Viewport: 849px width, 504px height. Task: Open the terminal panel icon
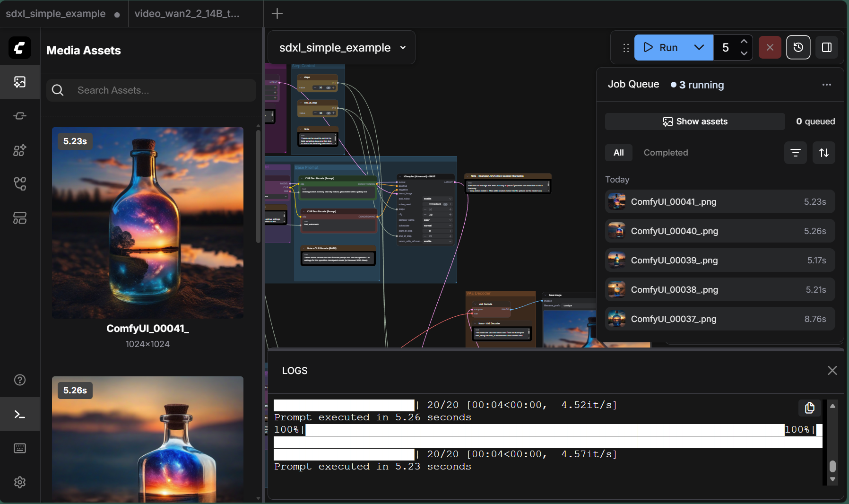[x=20, y=414]
